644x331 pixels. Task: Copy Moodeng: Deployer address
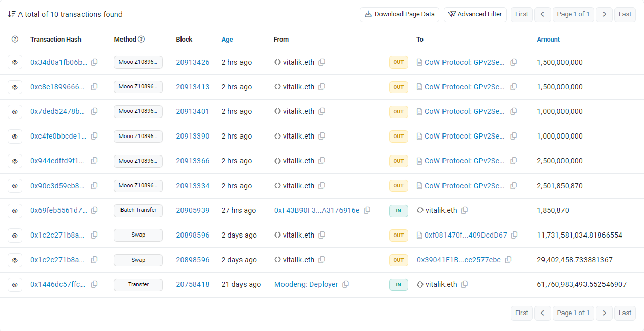(346, 284)
